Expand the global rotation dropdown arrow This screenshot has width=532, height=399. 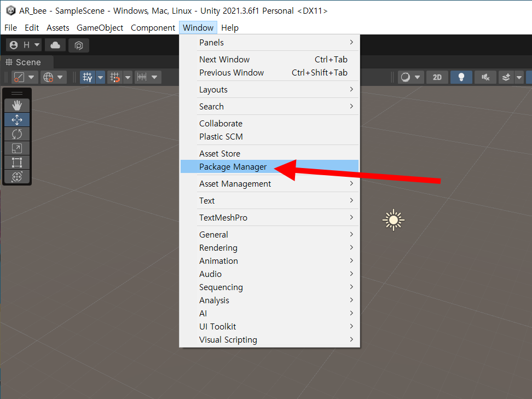pyautogui.click(x=60, y=77)
